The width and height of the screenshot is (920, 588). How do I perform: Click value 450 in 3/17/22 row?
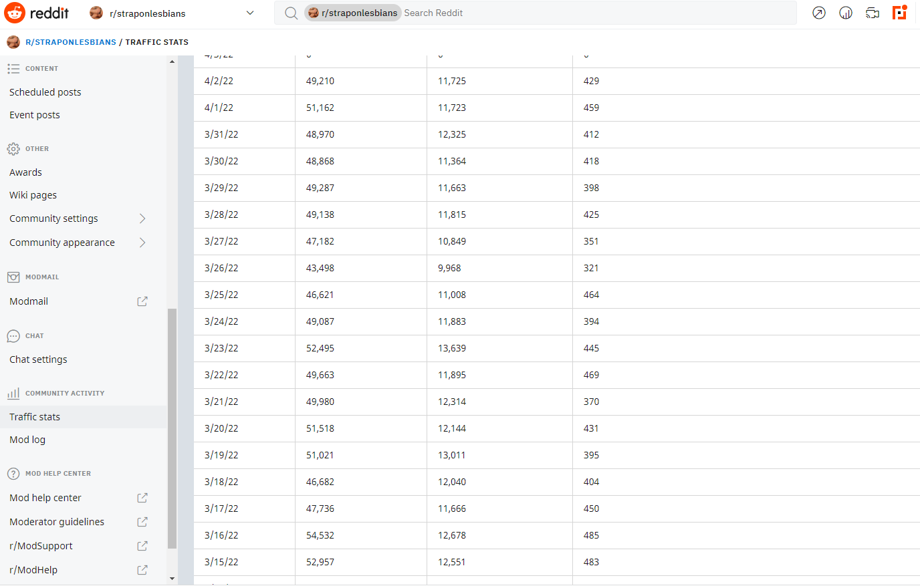tap(591, 508)
